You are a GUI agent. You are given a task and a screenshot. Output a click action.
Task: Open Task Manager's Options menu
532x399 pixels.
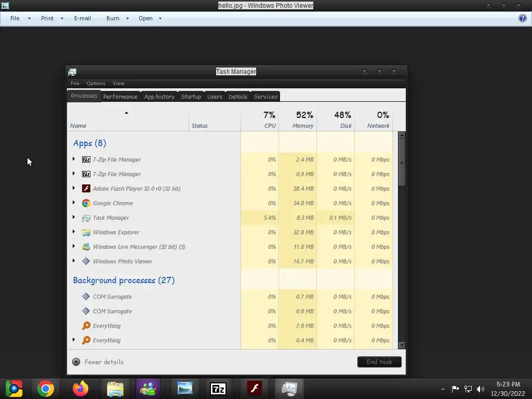point(96,84)
